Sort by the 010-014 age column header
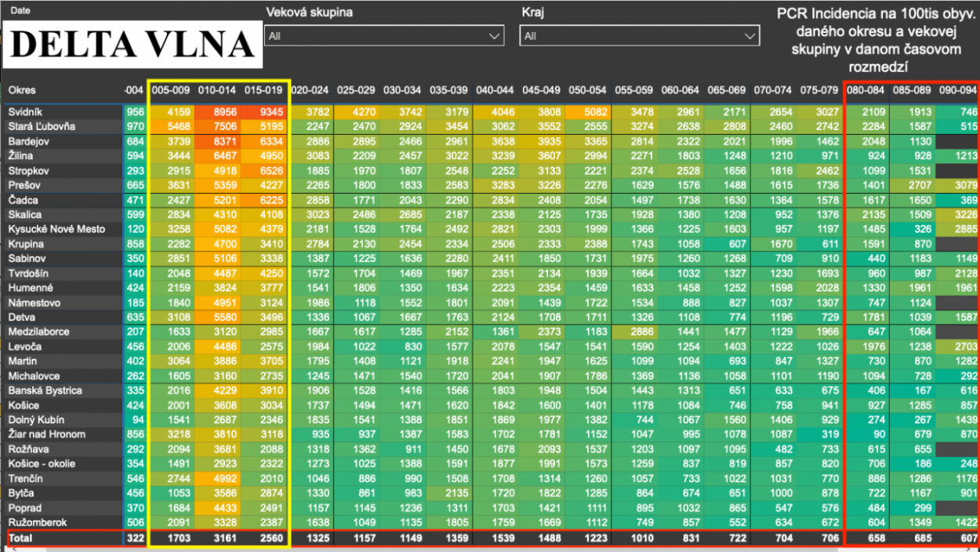The image size is (980, 552). (x=217, y=90)
